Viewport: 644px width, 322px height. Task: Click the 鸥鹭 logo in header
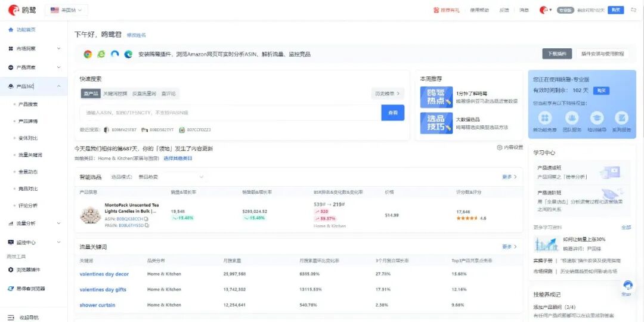(x=22, y=10)
